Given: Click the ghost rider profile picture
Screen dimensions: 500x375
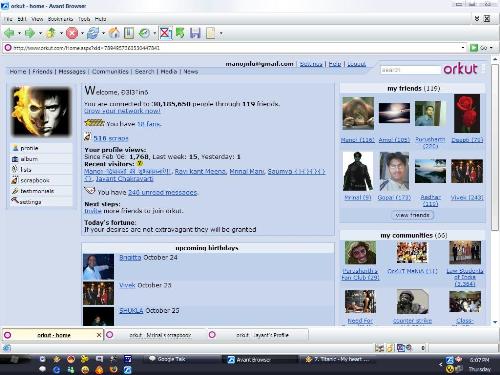Looking at the screenshot, I should [41, 111].
